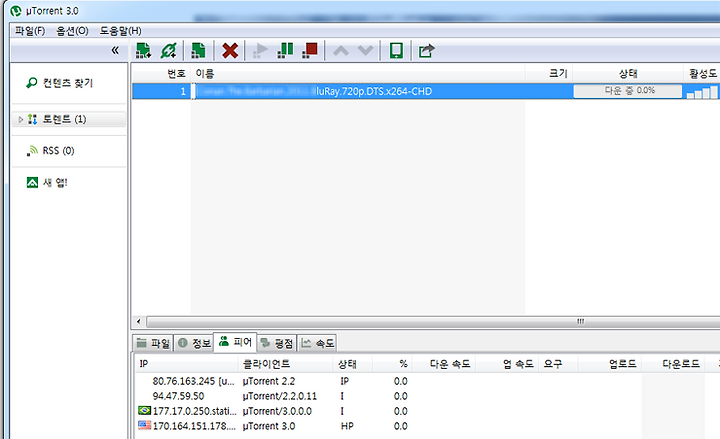Click the red X Remove torrent icon
This screenshot has width=720, height=439.
230,51
